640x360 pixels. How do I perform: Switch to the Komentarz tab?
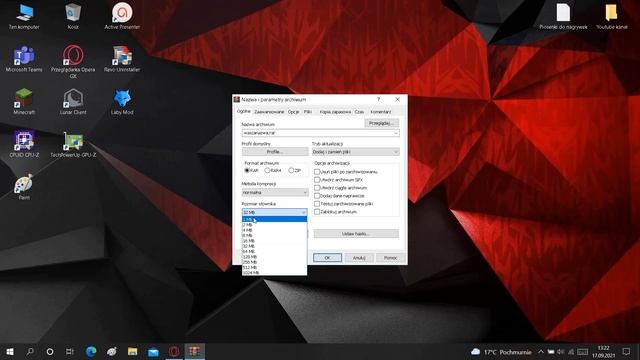point(381,112)
